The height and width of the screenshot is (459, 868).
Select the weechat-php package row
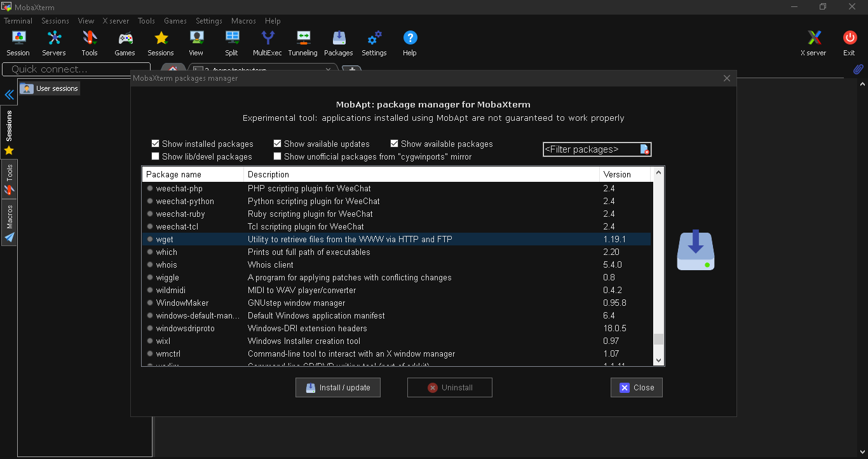397,188
